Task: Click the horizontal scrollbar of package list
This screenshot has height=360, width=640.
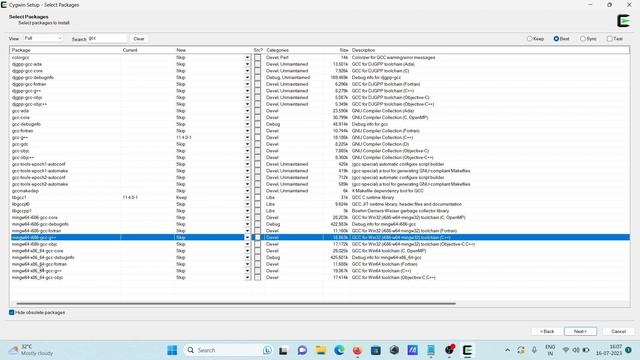Action: point(236,304)
